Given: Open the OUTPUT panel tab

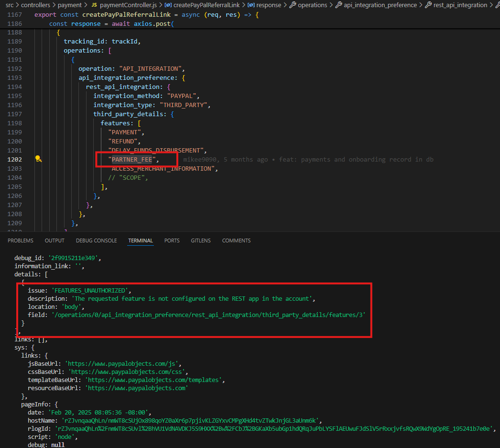Looking at the screenshot, I should tap(54, 240).
